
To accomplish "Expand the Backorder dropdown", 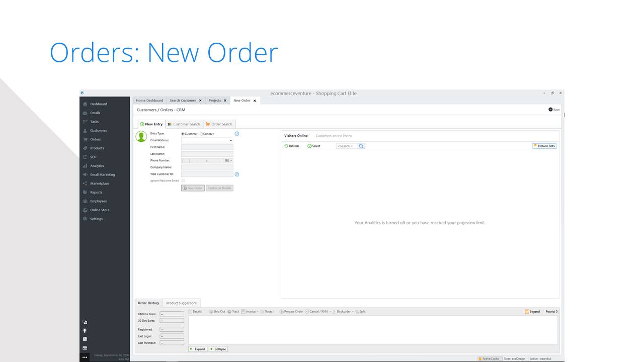I will (353, 312).
